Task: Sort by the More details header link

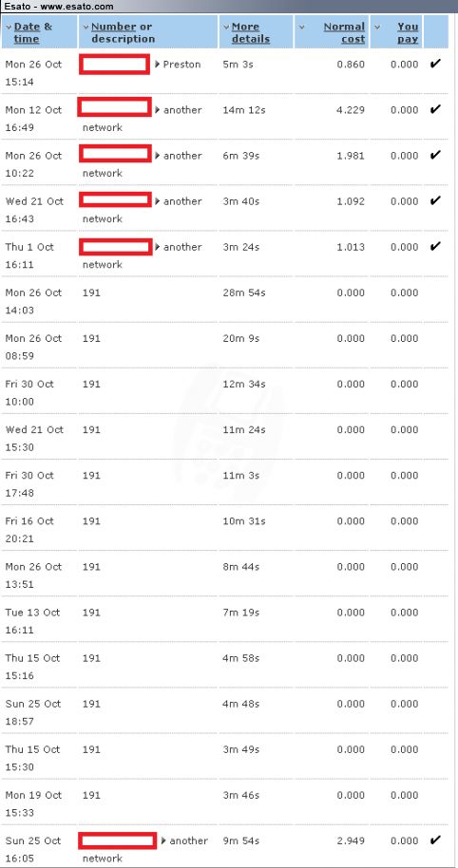Action: [x=250, y=32]
